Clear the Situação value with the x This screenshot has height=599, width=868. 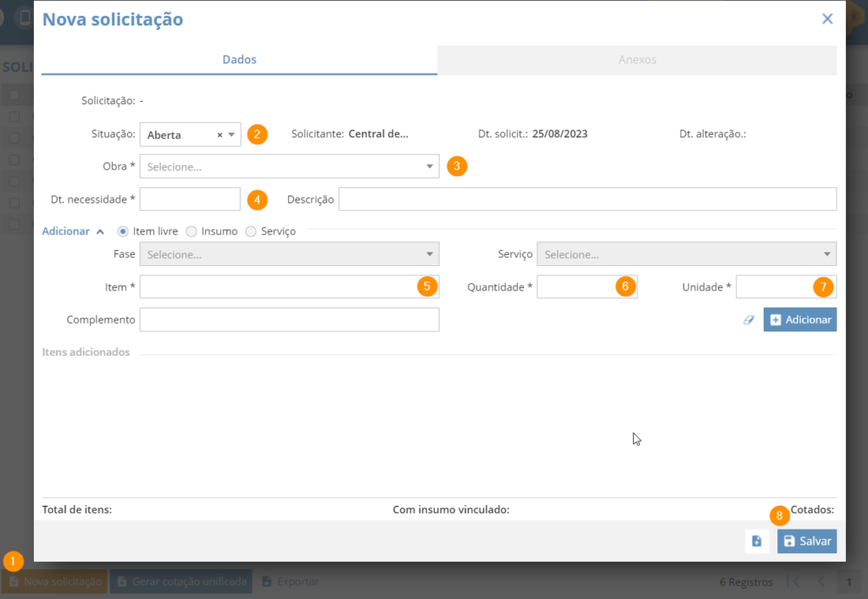tap(220, 135)
